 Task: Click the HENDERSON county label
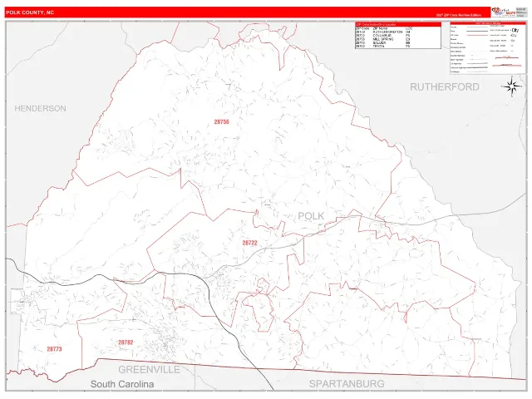(41, 108)
